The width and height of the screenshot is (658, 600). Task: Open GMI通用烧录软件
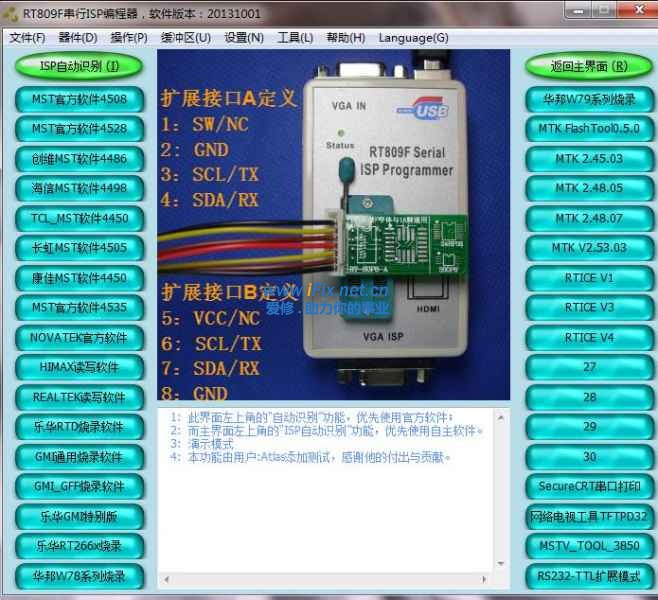click(79, 457)
